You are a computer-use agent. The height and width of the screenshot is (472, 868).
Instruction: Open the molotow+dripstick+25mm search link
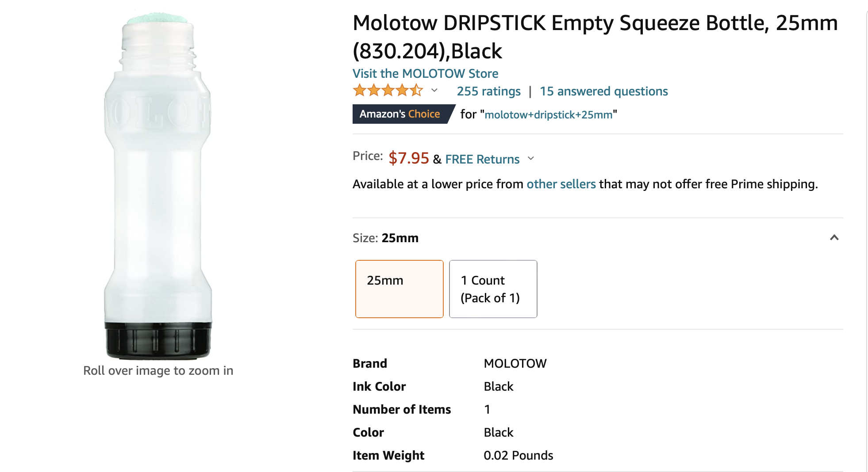(x=548, y=115)
